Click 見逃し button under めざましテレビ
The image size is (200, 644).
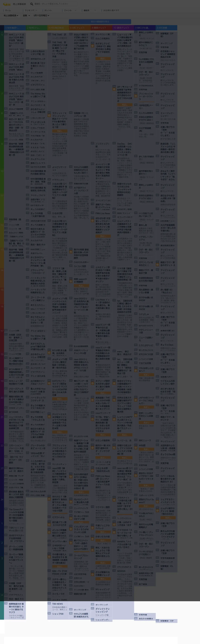(103, 59)
